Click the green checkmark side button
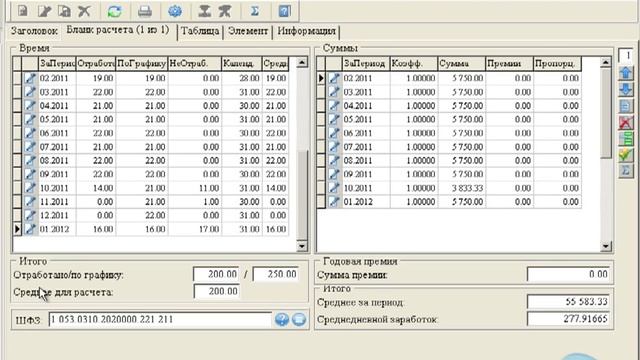The height and width of the screenshot is (360, 640). coord(626,155)
